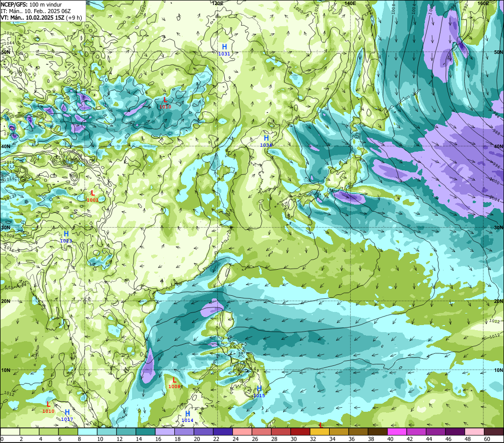
Task: Select the L symbol above 1001
Action: pos(93,193)
